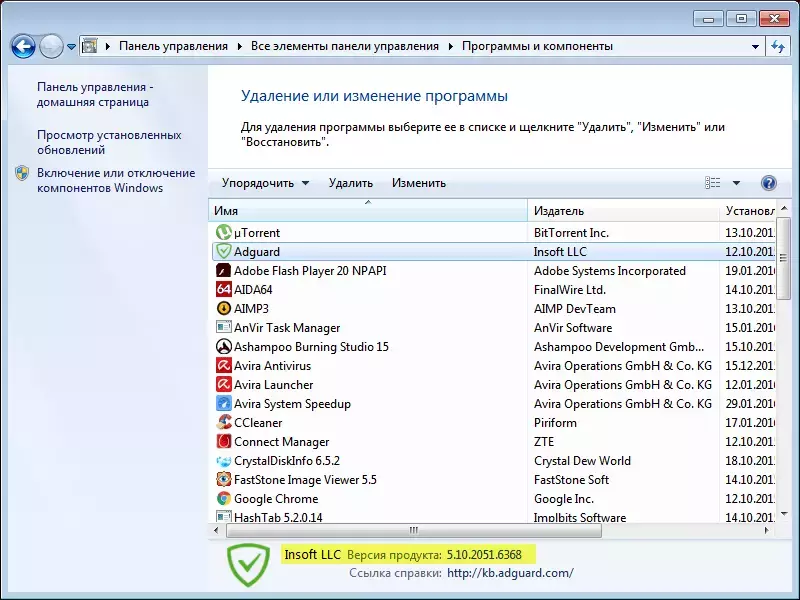Click the vertical scrollbar up arrow
The width and height of the screenshot is (800, 600).
pos(784,208)
